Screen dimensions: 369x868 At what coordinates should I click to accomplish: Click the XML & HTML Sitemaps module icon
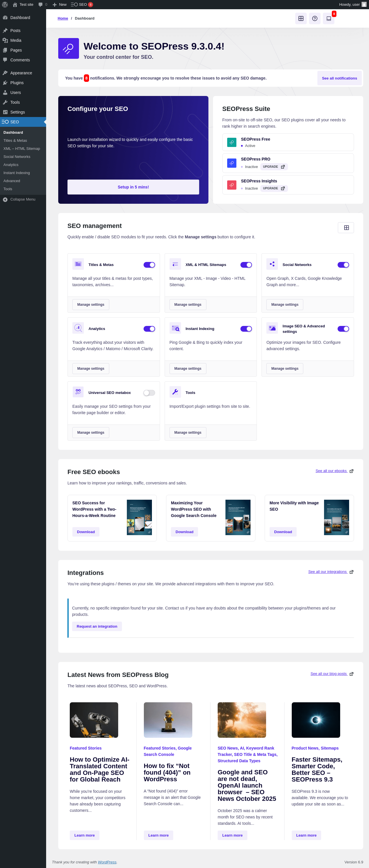[x=175, y=264]
